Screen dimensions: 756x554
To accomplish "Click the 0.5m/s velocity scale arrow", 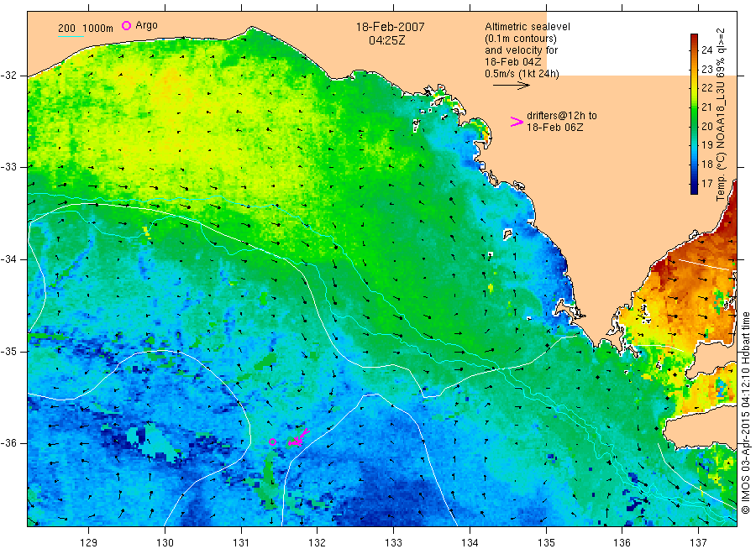I will 511,86.
